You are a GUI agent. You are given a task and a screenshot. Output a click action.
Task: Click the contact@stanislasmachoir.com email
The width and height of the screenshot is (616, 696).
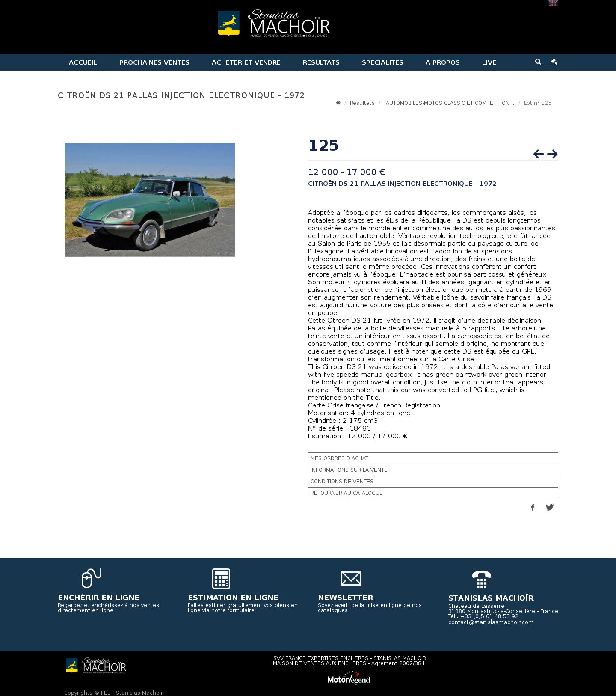(491, 622)
